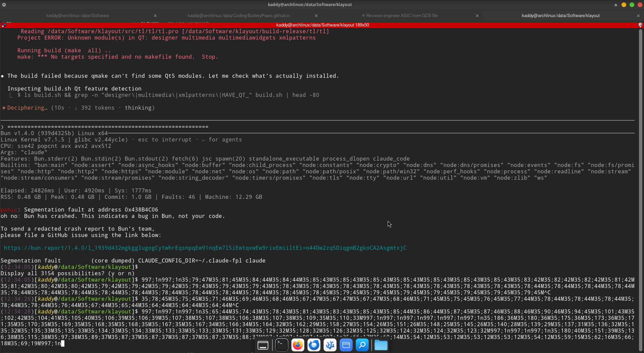Open the terminal icon in the dock
644x353 pixels.
pyautogui.click(x=281, y=345)
